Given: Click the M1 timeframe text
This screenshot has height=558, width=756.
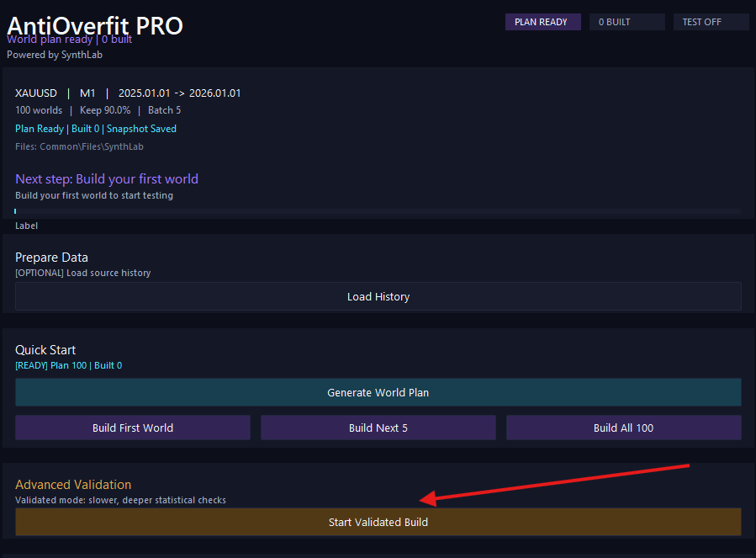Looking at the screenshot, I should 87,93.
